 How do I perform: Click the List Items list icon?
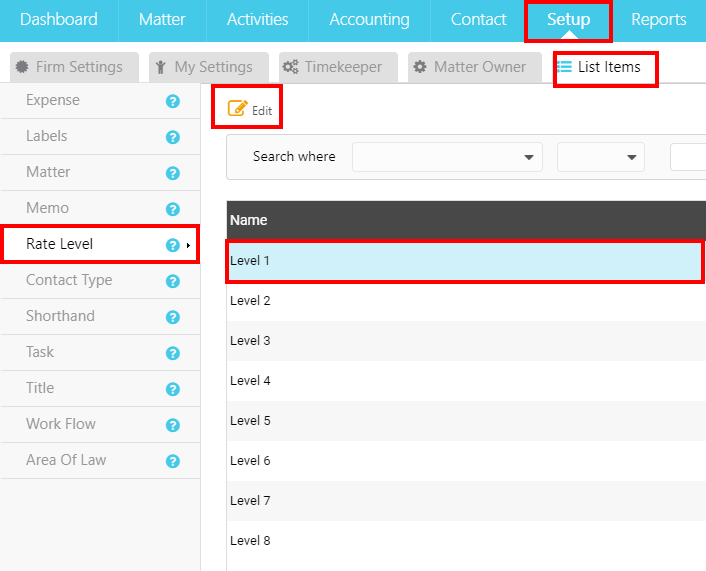[564, 67]
